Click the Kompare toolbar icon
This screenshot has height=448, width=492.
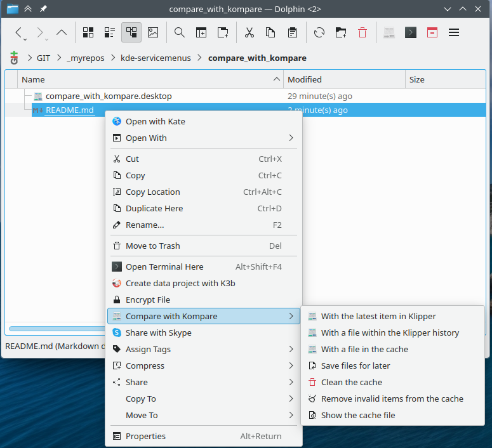point(389,32)
